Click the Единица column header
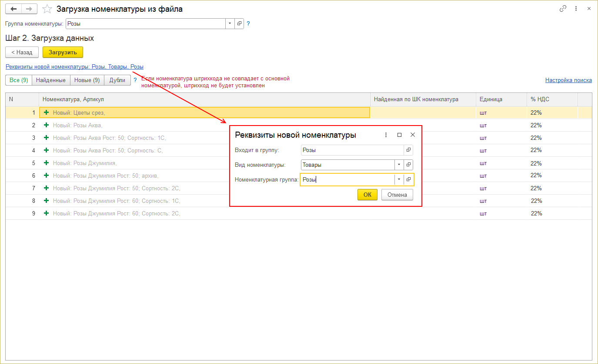Image resolution: width=598 pixels, height=364 pixels. coord(501,99)
